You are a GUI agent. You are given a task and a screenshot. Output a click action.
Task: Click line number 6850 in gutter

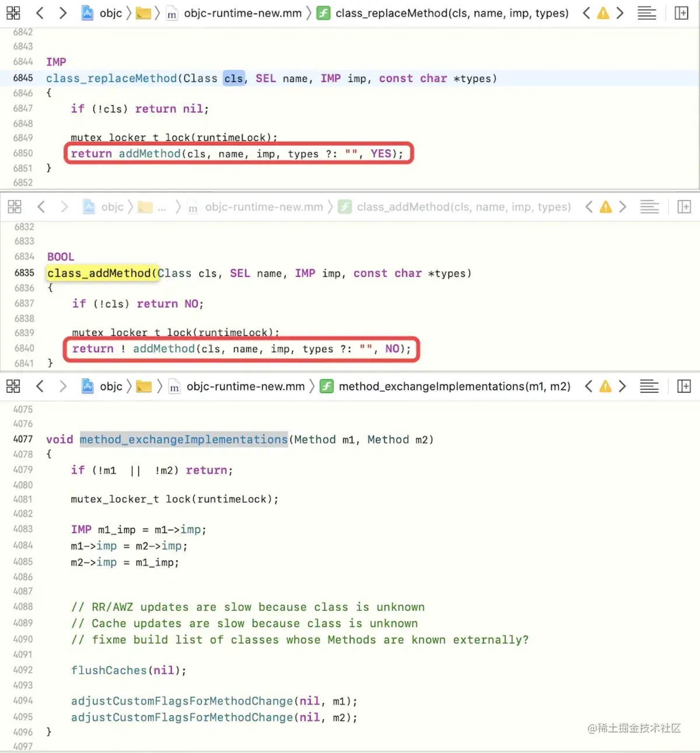pos(23,153)
